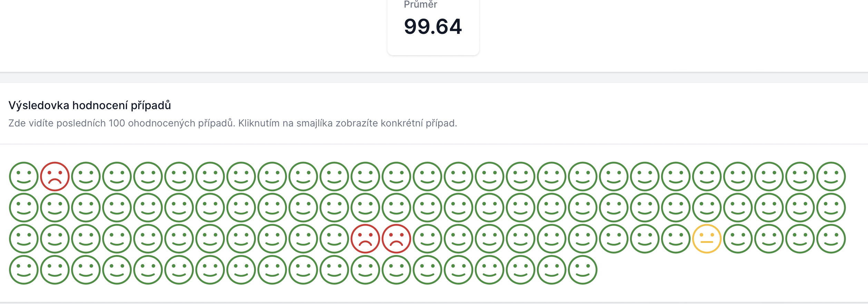Open the very first green smiley
Viewport: 868px width, 304px height.
[x=24, y=177]
